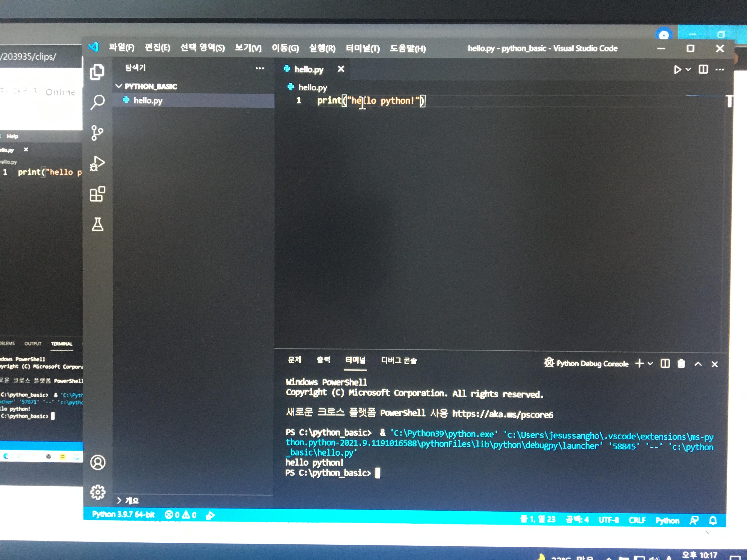Open the Explorer view in activity bar

(x=97, y=72)
